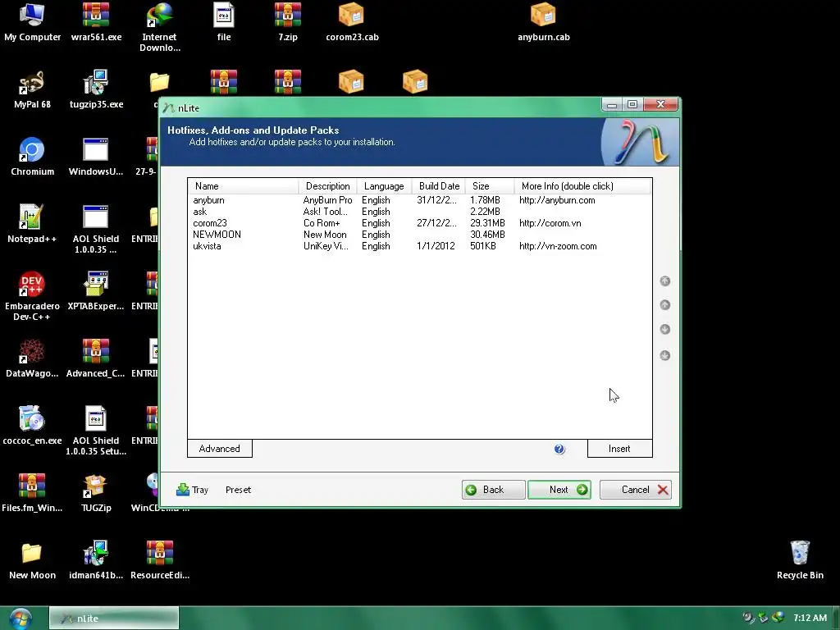Select the TUGZip desktop shortcut
This screenshot has width=840, height=630.
96,493
